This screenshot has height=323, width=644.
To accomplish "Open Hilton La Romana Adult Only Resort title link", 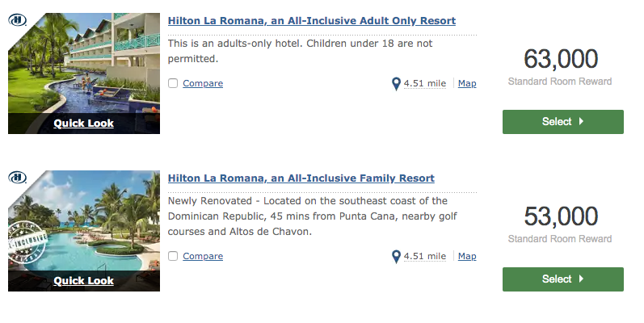I will pos(311,21).
